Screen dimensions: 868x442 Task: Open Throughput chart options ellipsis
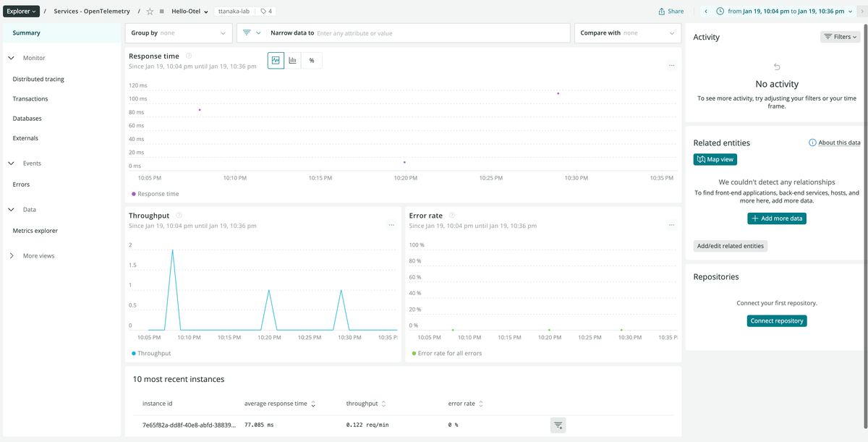point(391,225)
